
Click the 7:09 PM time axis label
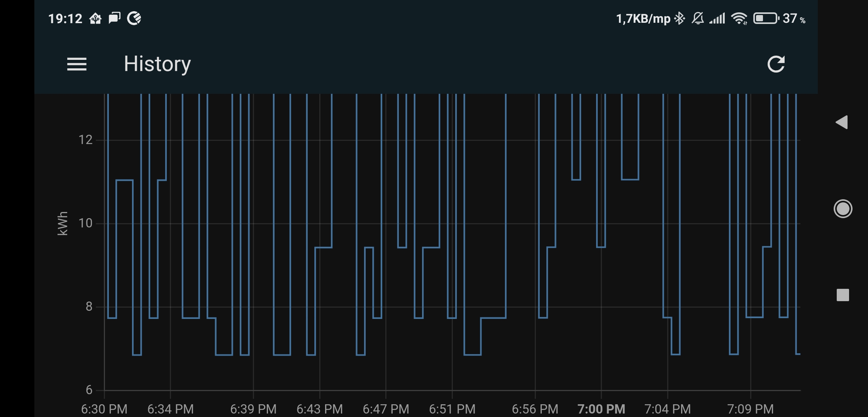750,409
